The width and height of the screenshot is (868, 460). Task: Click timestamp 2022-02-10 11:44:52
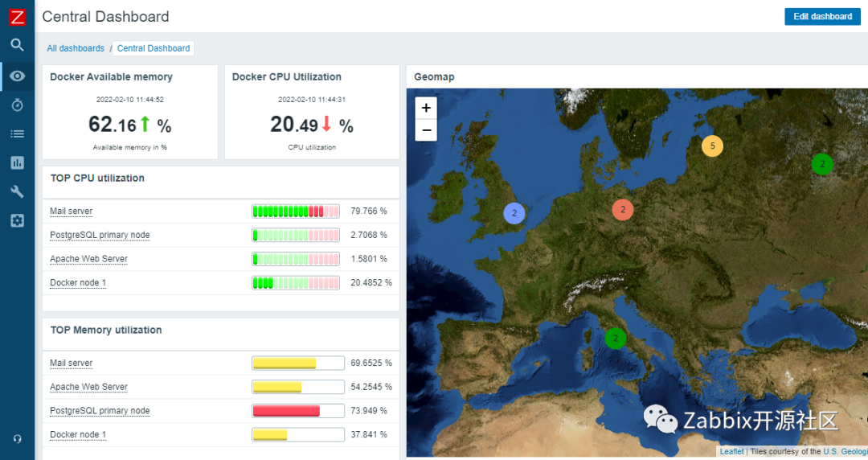[x=130, y=100]
